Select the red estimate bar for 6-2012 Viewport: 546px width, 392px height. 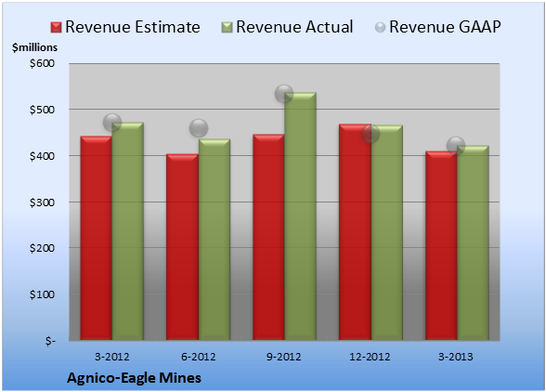pos(182,247)
